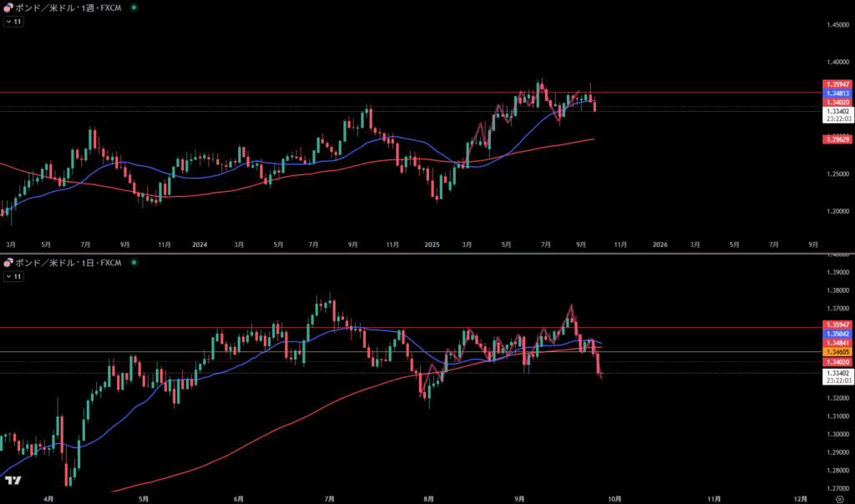Click the 1.34841 red label on daily chart
855x504 pixels.
[x=837, y=343]
